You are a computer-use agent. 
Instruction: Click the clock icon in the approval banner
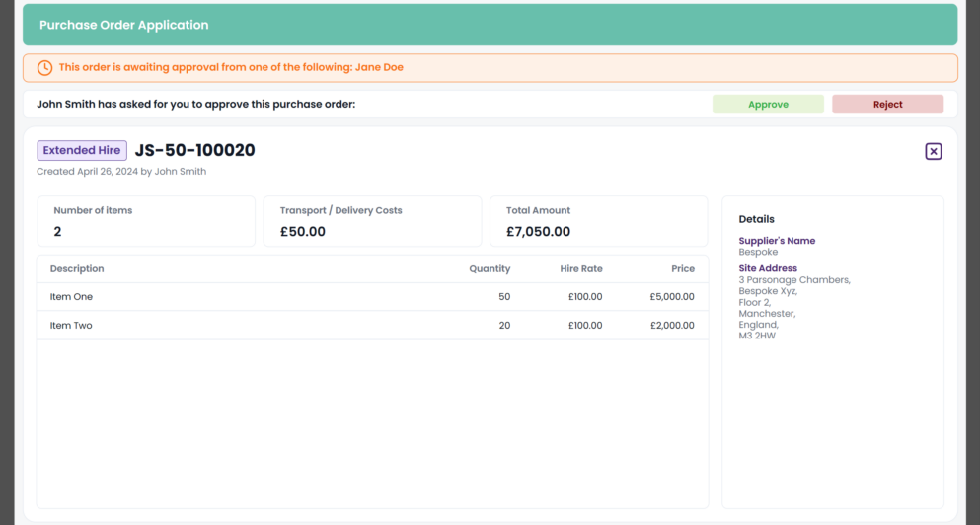click(x=44, y=68)
